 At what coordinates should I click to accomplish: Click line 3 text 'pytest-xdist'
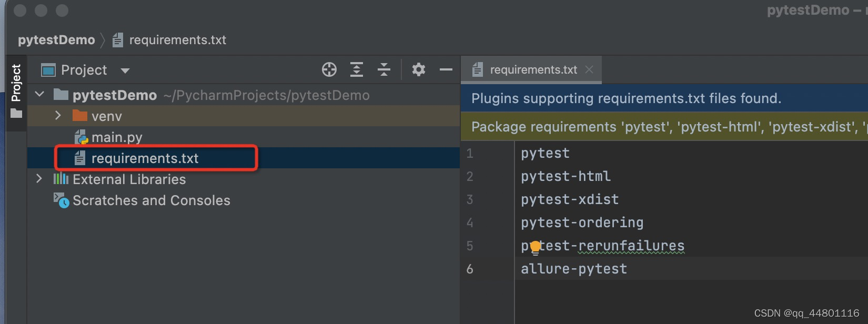(570, 199)
